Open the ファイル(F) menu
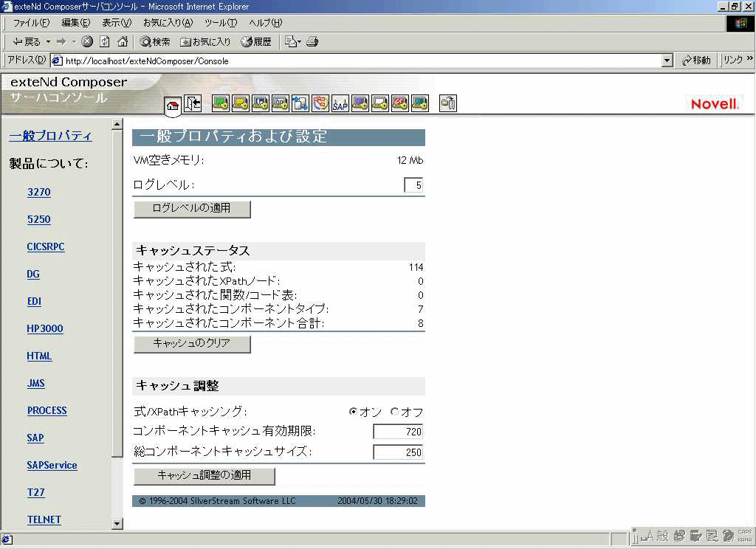Viewport: 756px width, 549px height. coord(31,23)
